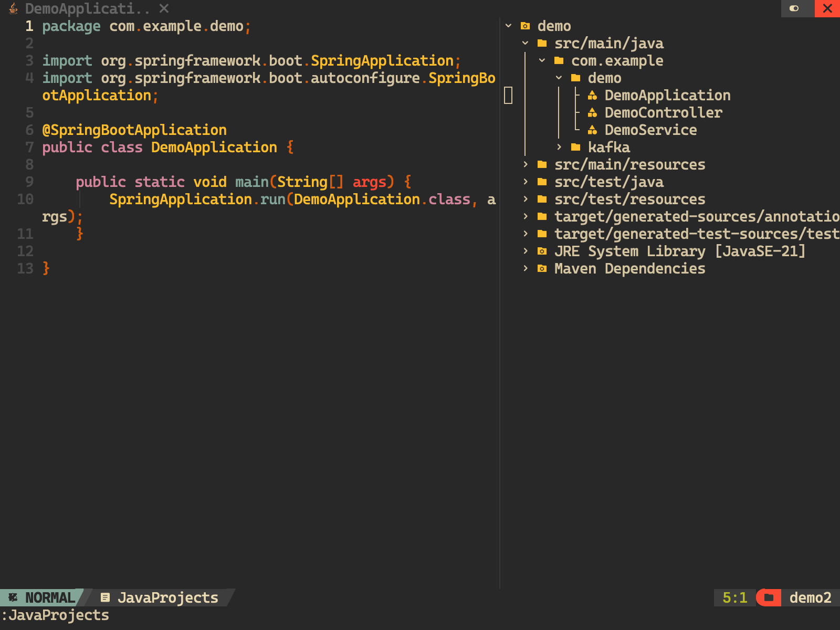Image resolution: width=840 pixels, height=630 pixels.
Task: Click JavaProjects filename in statusline
Action: tap(167, 597)
